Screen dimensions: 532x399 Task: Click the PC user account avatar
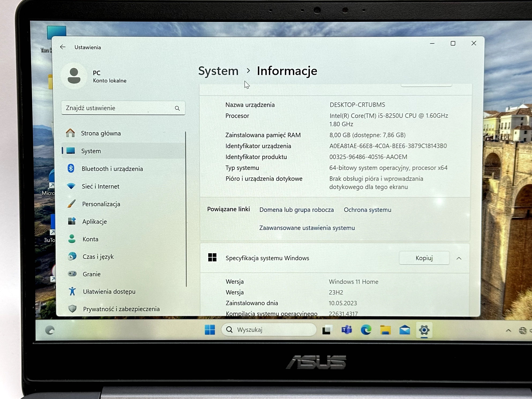(74, 76)
